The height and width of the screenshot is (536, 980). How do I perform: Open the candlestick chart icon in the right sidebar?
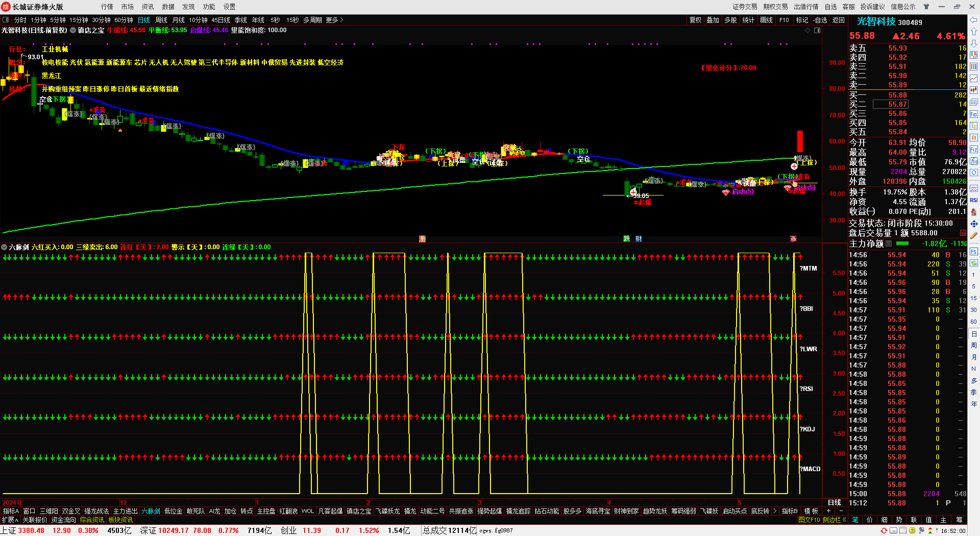pos(974,90)
